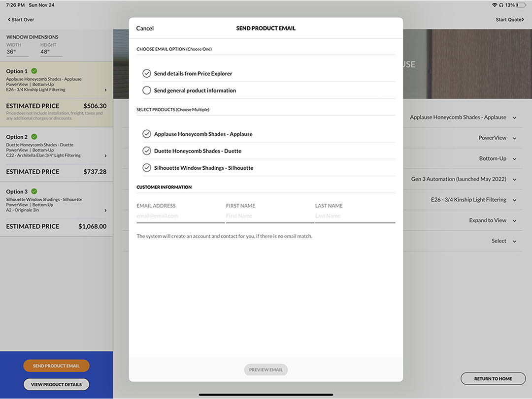This screenshot has width=532, height=399.
Task: Click the price disclaimer text under Option 1
Action: coord(54,116)
